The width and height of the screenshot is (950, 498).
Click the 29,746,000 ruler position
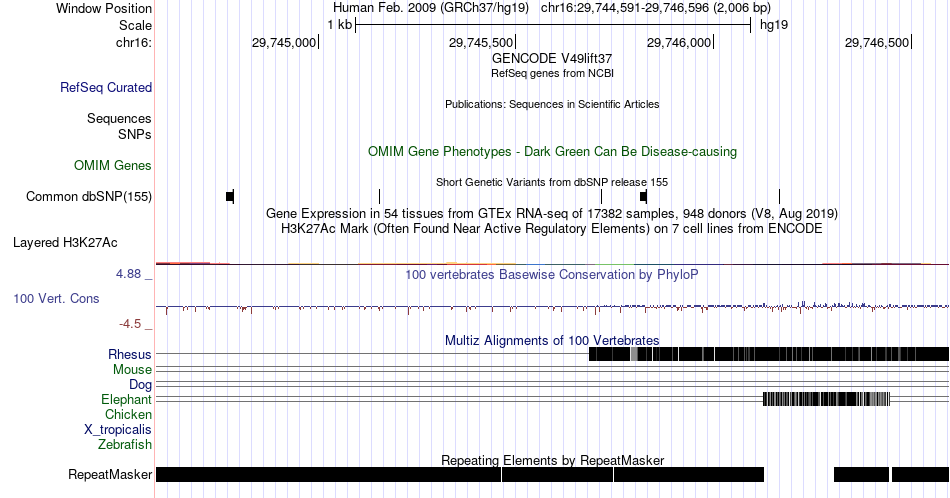[679, 42]
